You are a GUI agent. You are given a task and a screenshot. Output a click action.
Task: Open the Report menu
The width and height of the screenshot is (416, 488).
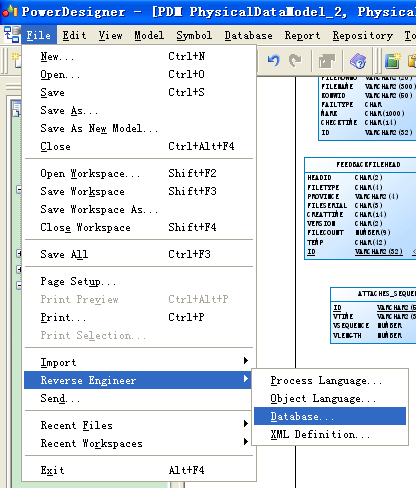pyautogui.click(x=302, y=35)
